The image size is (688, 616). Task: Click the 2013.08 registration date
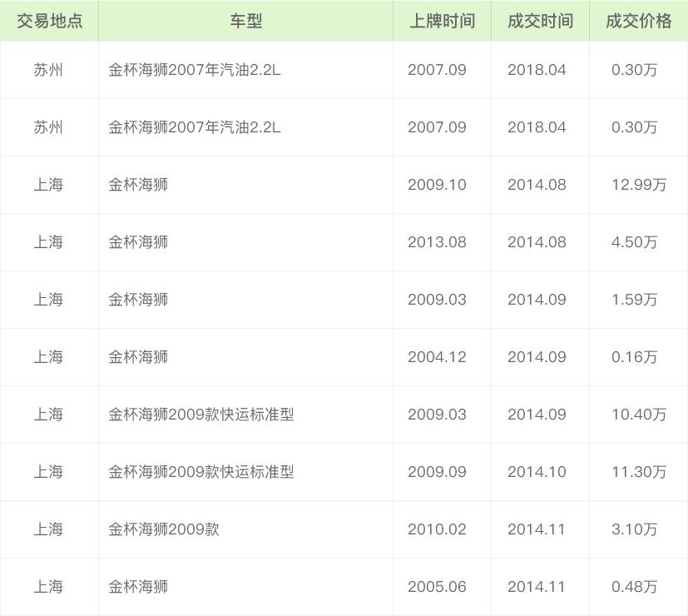pyautogui.click(x=437, y=242)
